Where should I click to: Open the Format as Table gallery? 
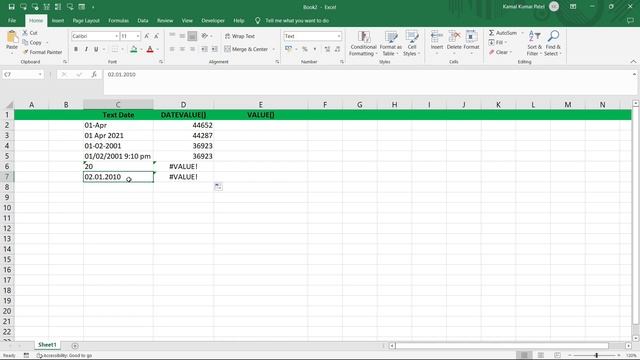(390, 43)
